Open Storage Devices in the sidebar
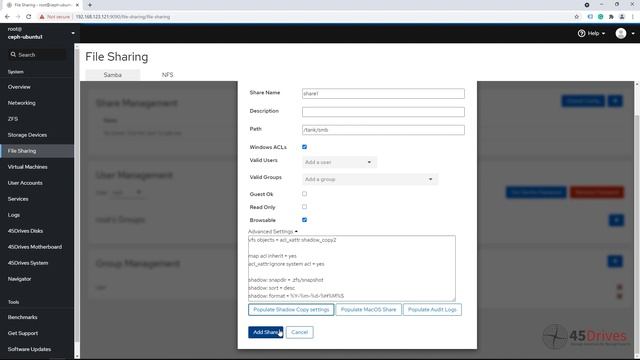Screen dimensions: 640x360 coord(27,135)
